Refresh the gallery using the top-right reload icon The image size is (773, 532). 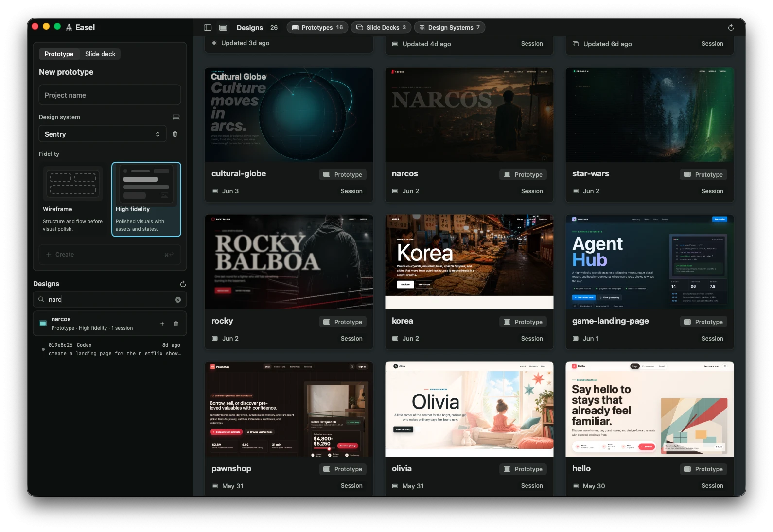pos(731,28)
